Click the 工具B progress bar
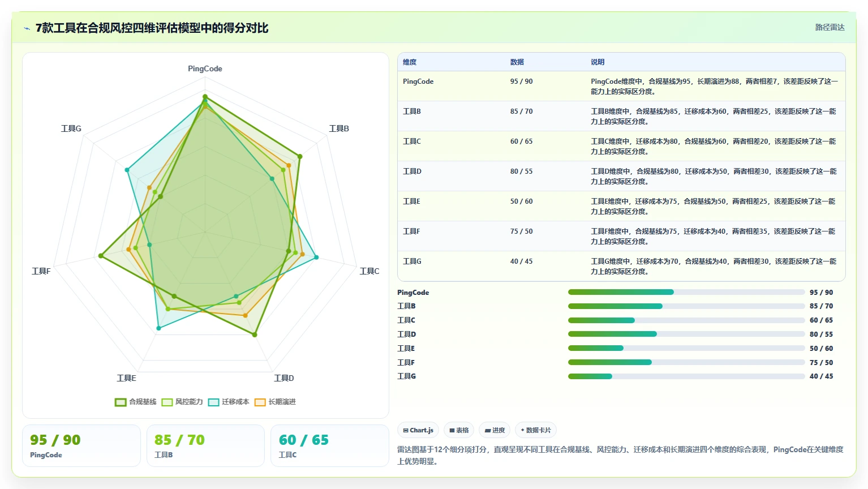Screen dimensions: 868x489 coord(686,306)
